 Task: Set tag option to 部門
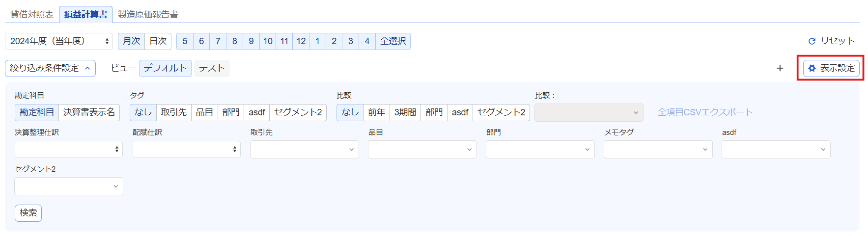[231, 112]
